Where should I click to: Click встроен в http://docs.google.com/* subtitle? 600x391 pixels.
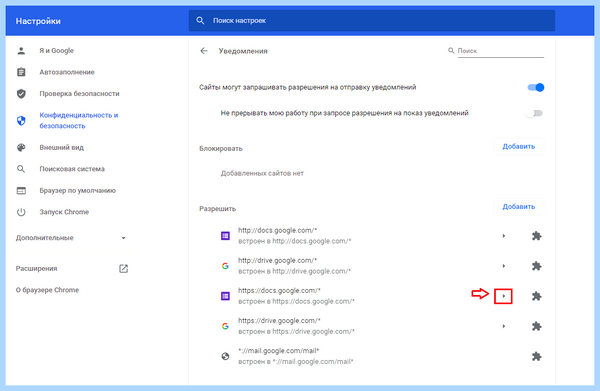click(x=295, y=241)
